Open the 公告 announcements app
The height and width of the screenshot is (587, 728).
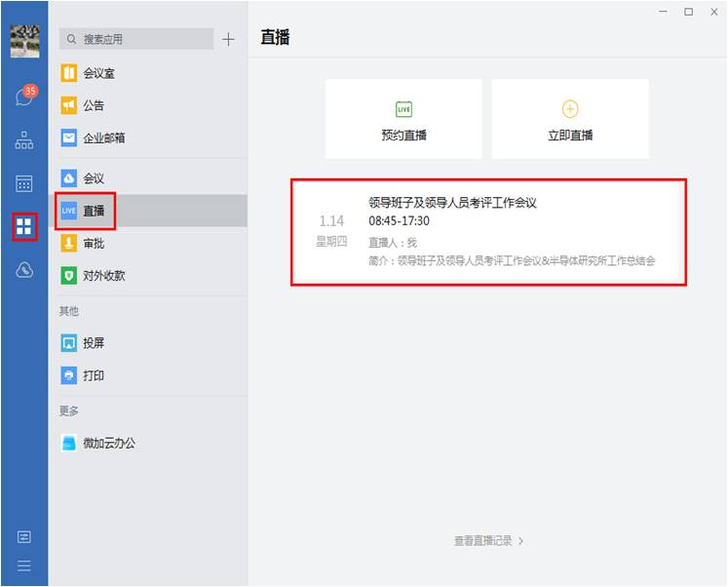click(93, 105)
